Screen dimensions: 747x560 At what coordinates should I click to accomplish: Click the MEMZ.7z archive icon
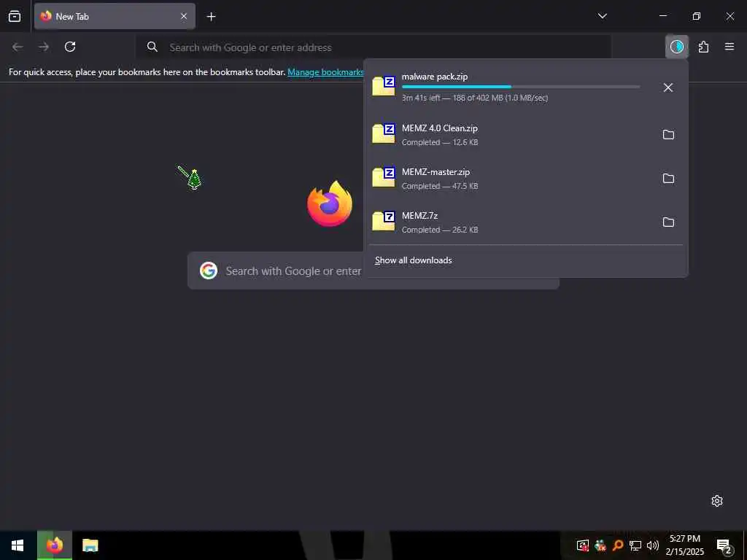tap(384, 221)
